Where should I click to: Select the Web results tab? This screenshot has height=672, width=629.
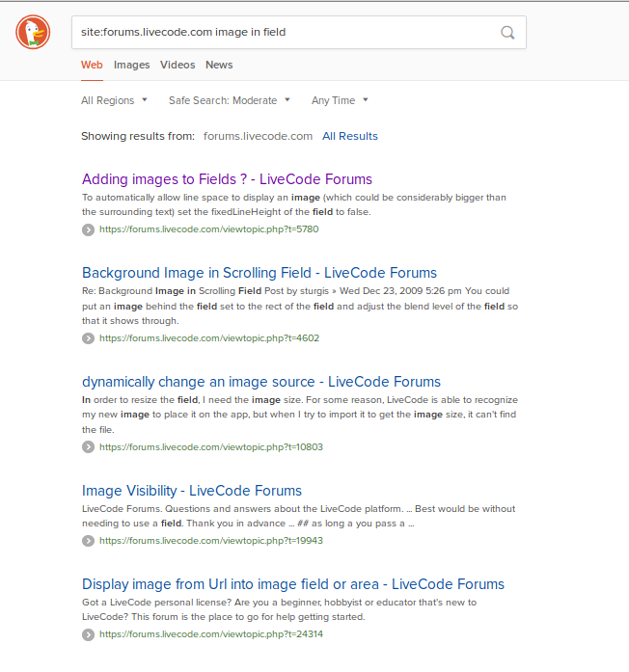(92, 65)
